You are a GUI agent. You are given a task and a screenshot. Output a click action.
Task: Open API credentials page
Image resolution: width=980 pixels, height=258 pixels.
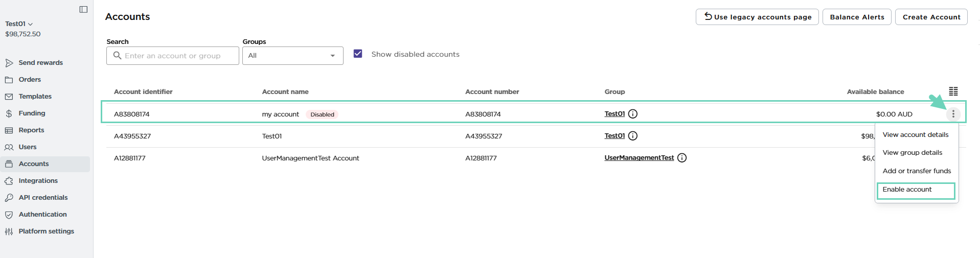(x=43, y=198)
